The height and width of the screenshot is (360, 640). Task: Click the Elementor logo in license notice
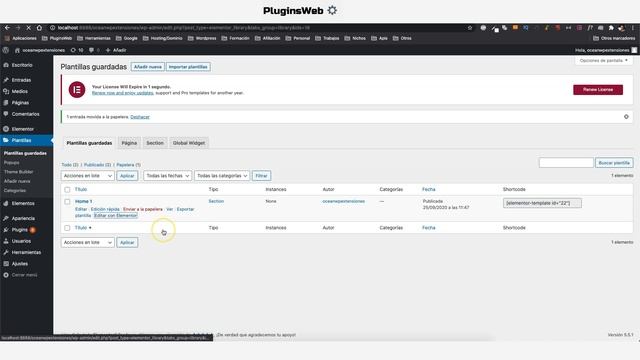coord(77,89)
